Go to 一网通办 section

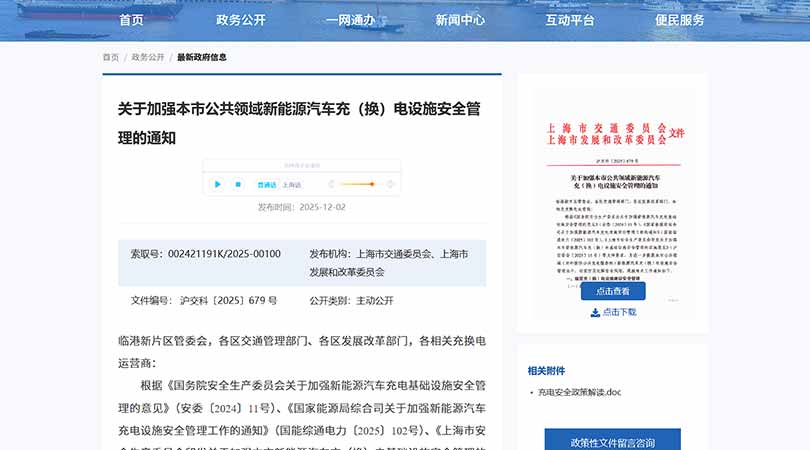click(x=350, y=20)
